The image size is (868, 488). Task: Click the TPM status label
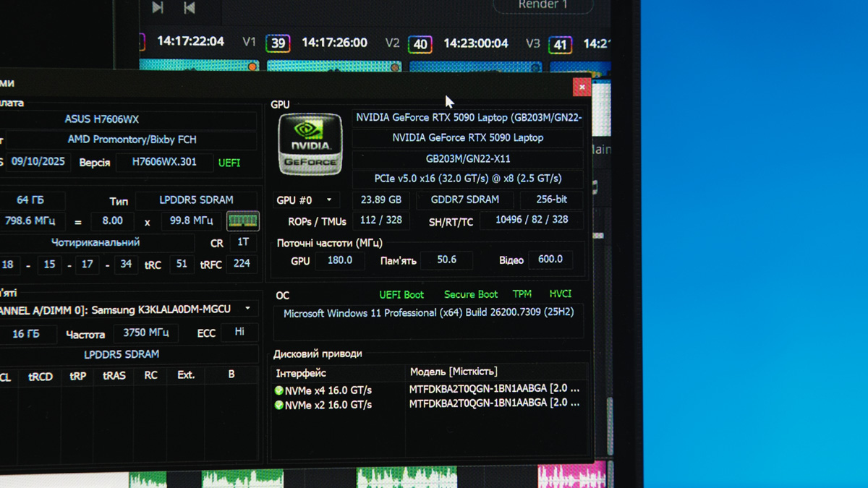(x=522, y=294)
